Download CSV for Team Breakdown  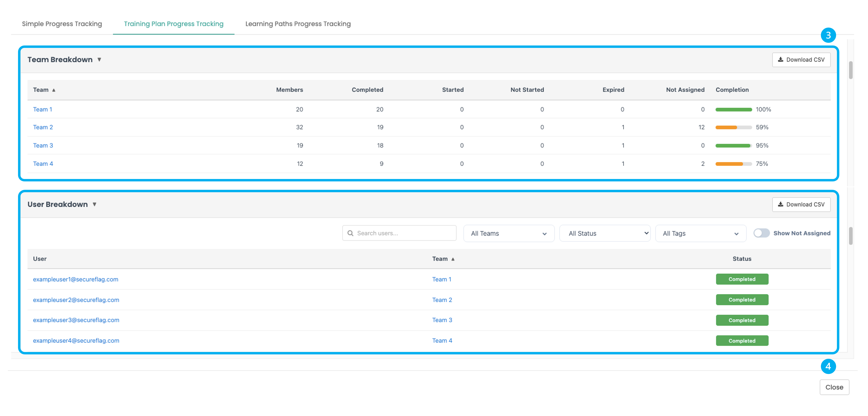801,60
